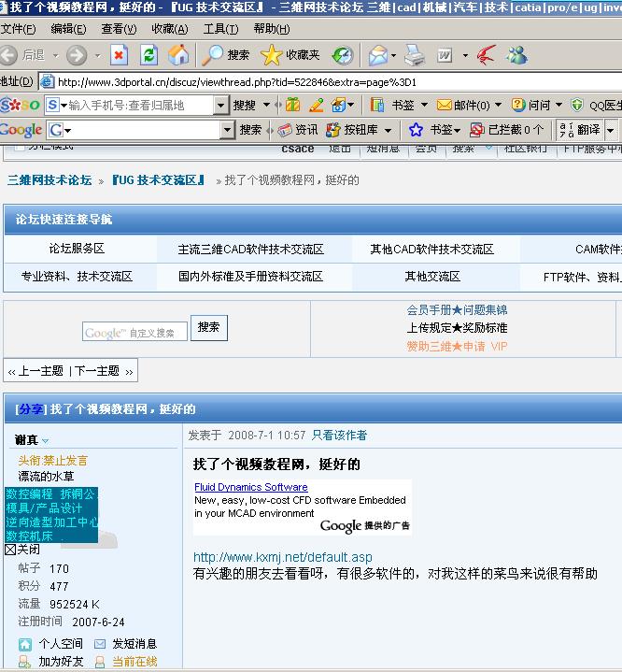Click the Google 自定义搜索 input box
This screenshot has width=622, height=672.
(134, 332)
